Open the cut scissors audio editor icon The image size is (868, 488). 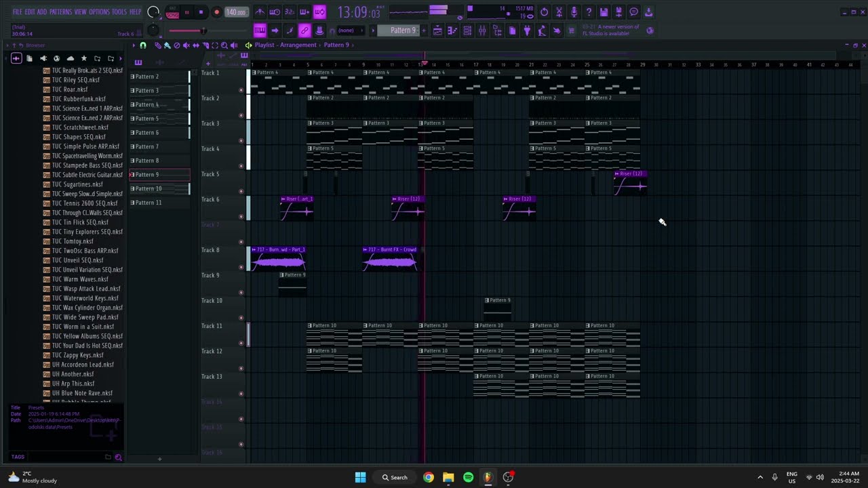559,12
